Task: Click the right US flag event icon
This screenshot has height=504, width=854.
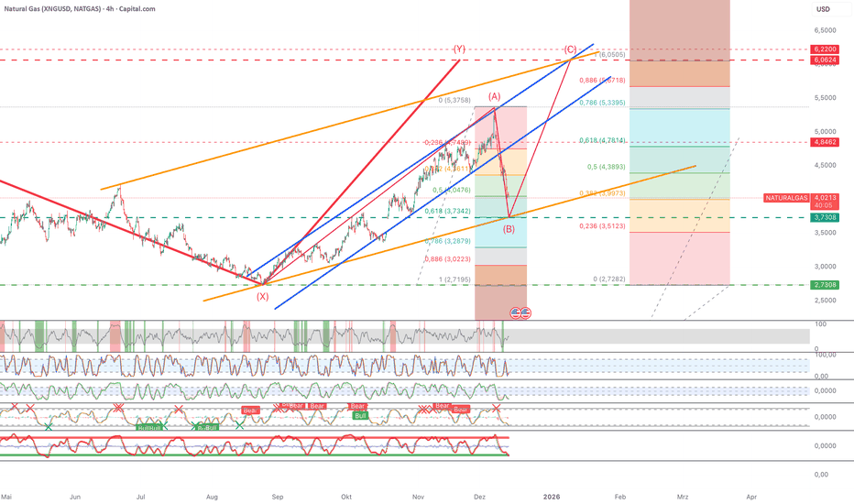Action: [526, 312]
